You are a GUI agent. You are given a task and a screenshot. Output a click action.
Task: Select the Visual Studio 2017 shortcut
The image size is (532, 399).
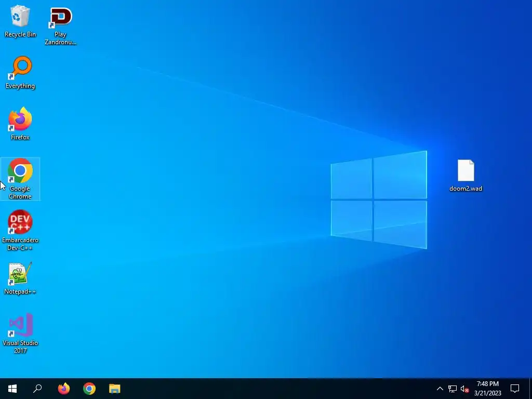(20, 333)
